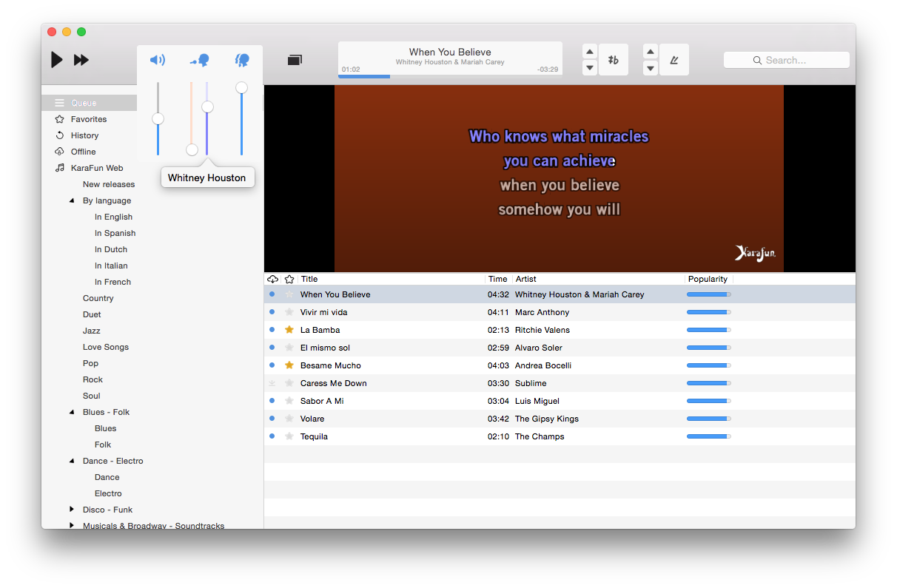Toggle favorite star for Caress Me Down

click(289, 383)
